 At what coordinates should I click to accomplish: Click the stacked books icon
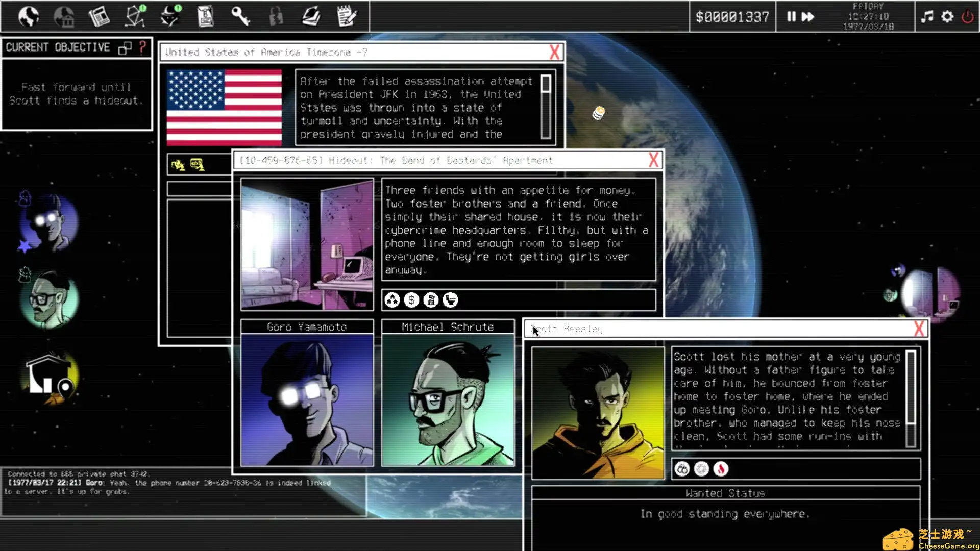click(311, 17)
